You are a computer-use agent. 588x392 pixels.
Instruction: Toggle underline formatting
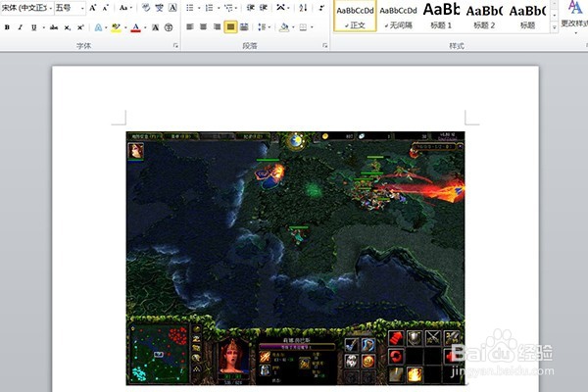click(34, 27)
